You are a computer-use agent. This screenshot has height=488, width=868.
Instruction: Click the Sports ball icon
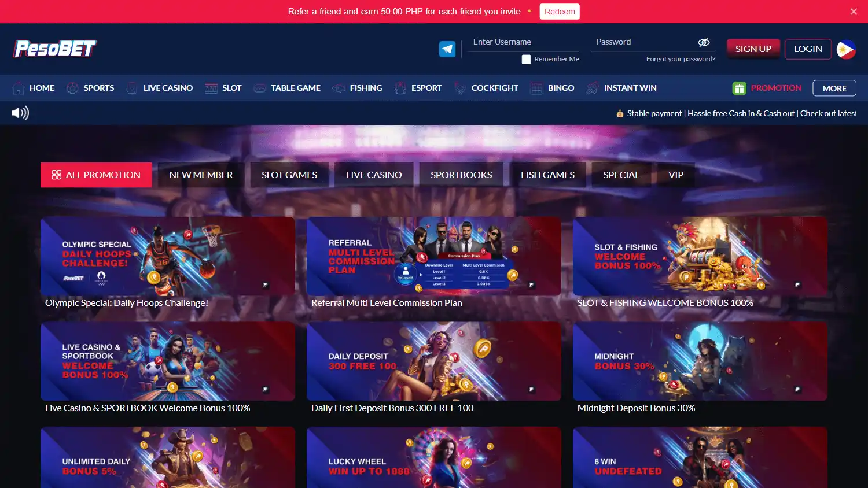72,88
